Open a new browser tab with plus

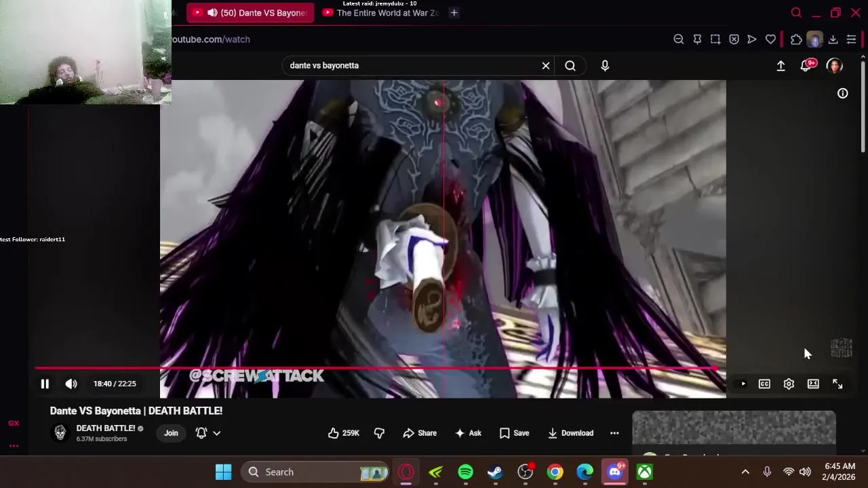pos(454,13)
